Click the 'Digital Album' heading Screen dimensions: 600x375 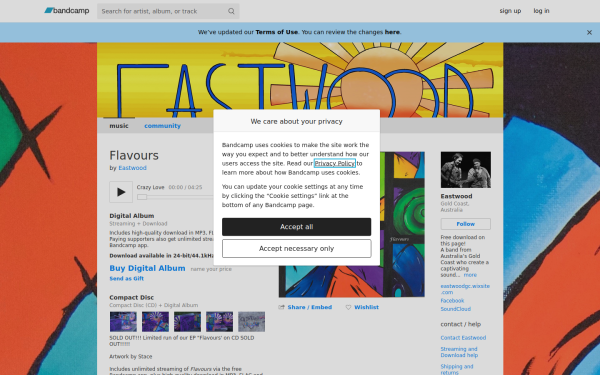click(132, 216)
